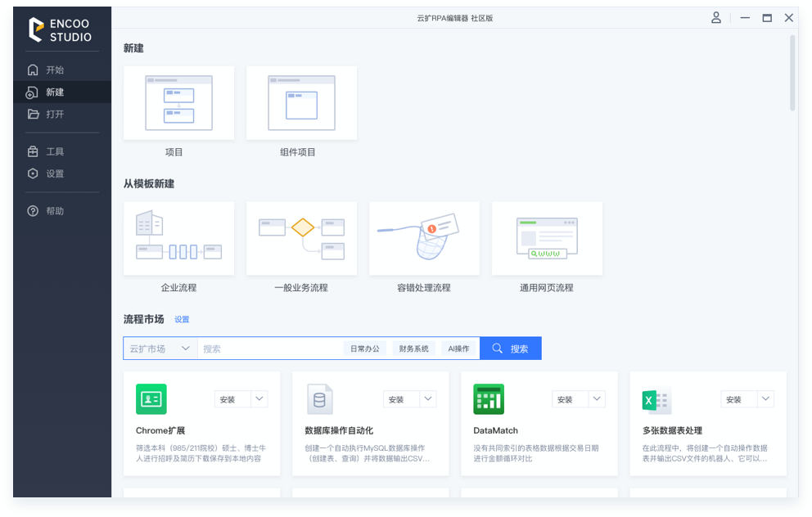
Task: Choose the 一般业务流程 template
Action: 301,239
